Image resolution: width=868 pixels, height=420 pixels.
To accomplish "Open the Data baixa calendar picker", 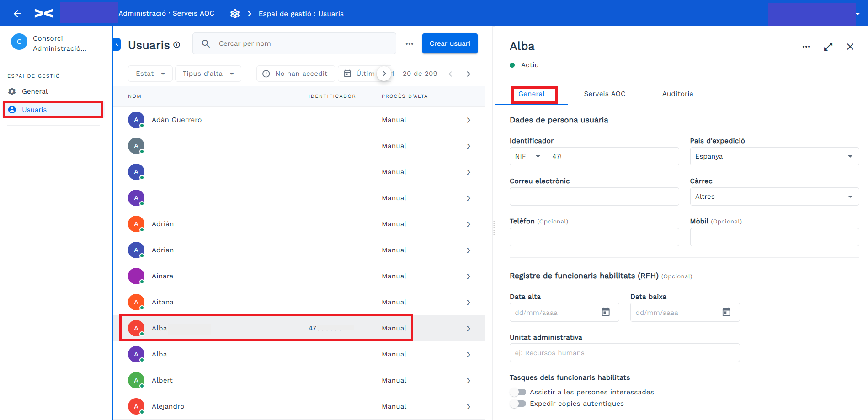I will coord(726,312).
